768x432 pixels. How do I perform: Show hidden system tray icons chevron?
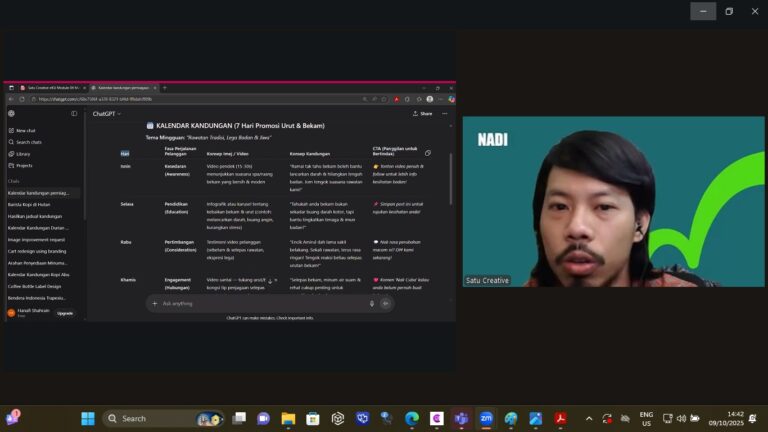589,418
